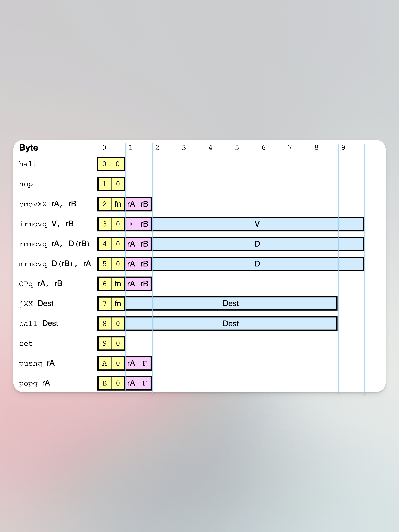Viewport: 399px width, 532px height.
Task: Click byte column number 5 in the header
Action: pos(237,147)
